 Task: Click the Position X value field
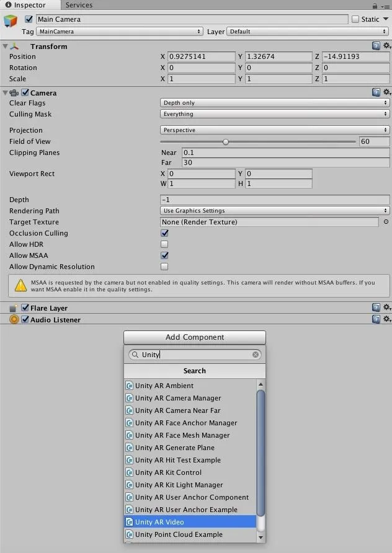coord(202,56)
